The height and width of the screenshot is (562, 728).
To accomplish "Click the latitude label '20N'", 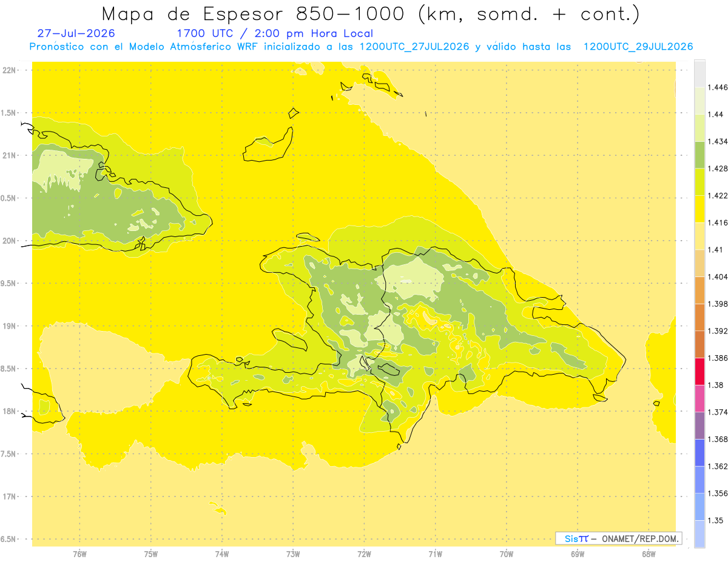I will (x=10, y=241).
